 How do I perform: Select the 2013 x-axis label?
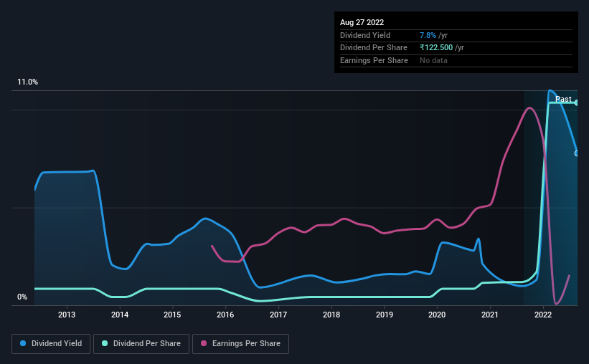click(67, 315)
